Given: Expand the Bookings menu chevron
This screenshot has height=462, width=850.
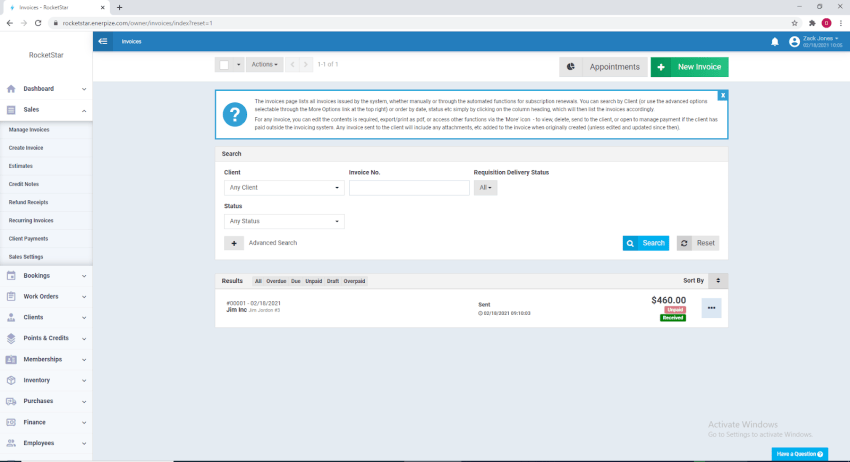Looking at the screenshot, I should coord(84,276).
